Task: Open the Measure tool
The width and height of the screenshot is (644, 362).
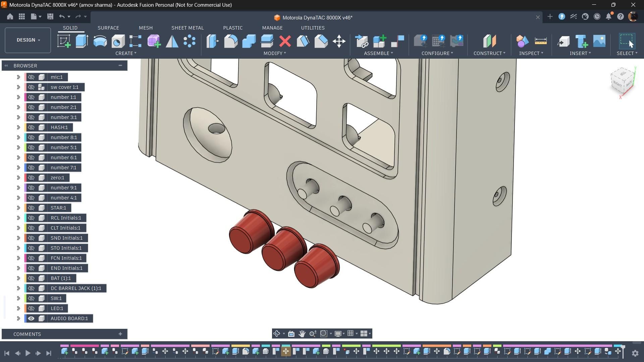Action: (x=541, y=41)
